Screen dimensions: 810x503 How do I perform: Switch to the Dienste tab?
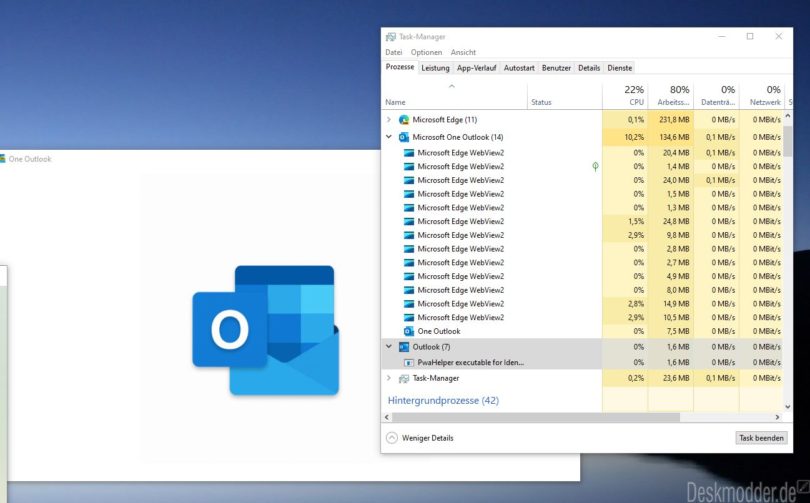(619, 68)
